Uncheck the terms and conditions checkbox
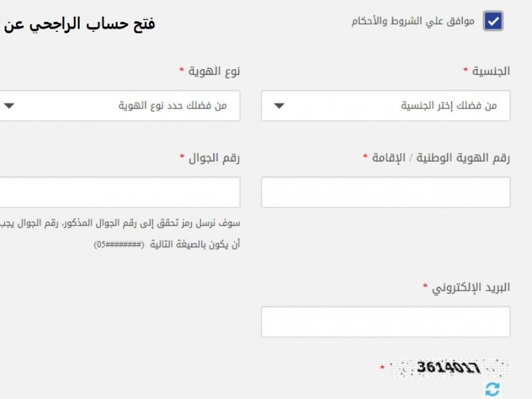Image resolution: width=532 pixels, height=399 pixels. point(493,21)
